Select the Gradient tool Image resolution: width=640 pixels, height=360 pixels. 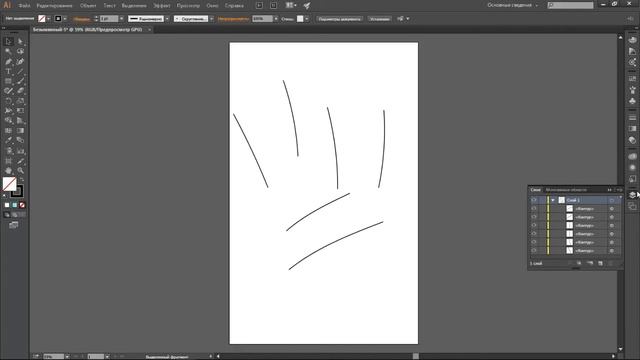click(20, 131)
